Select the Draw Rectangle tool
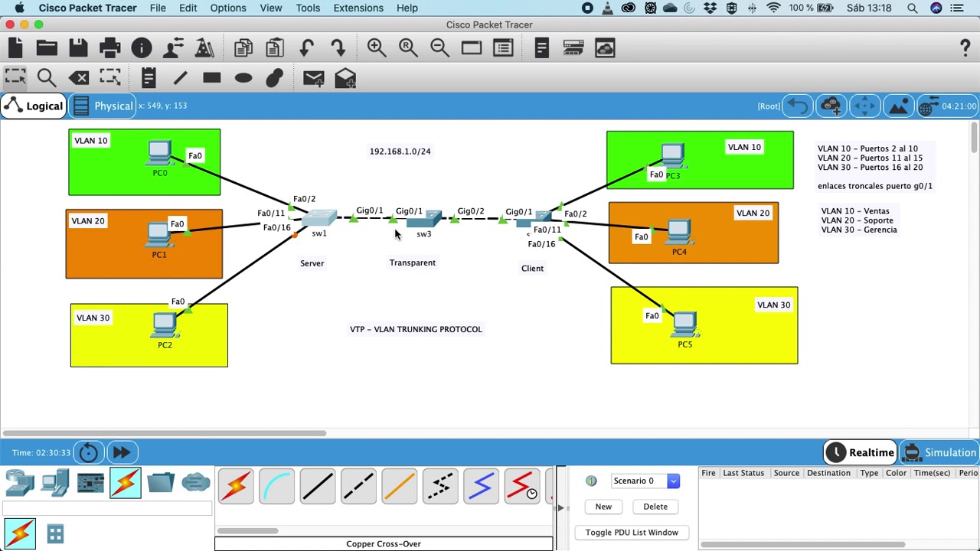 coord(212,78)
